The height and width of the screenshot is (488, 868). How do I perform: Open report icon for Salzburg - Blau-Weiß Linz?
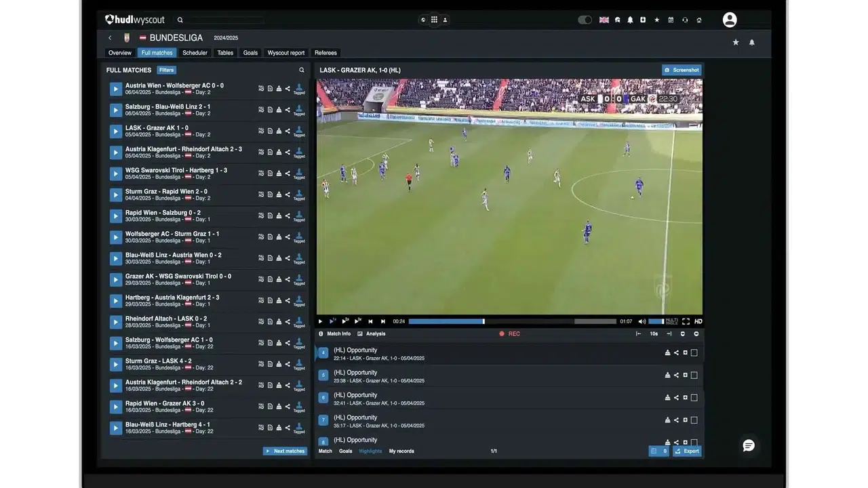[x=270, y=110]
